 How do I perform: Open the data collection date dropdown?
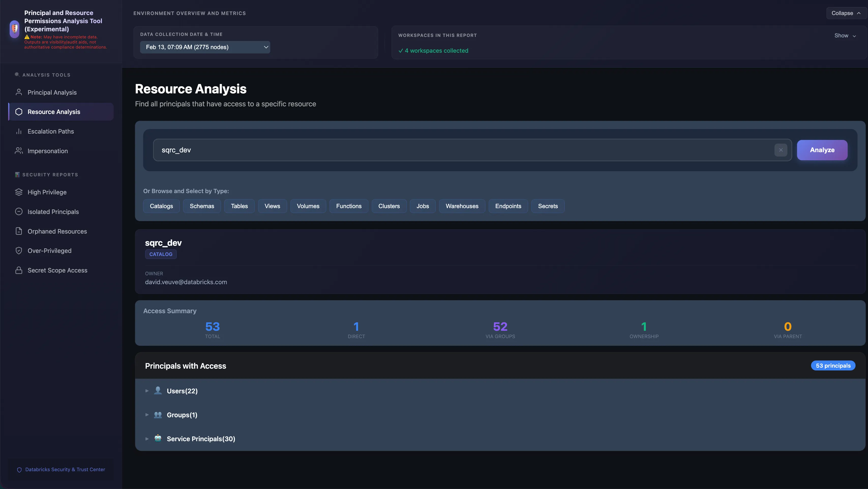[205, 47]
